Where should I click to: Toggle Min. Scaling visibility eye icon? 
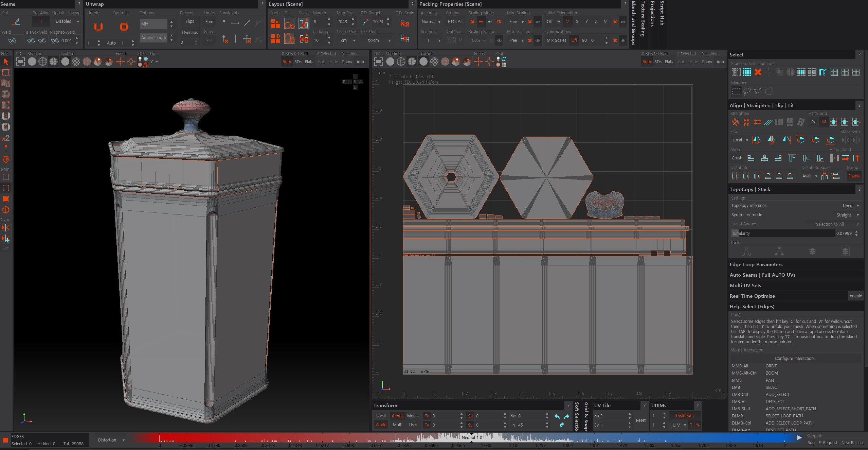coord(538,22)
